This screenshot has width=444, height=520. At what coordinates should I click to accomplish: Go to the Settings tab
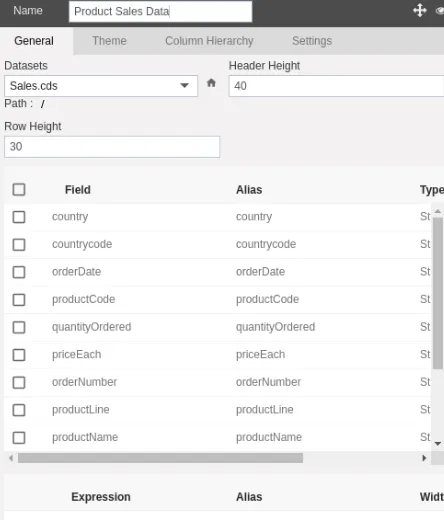[x=312, y=41]
